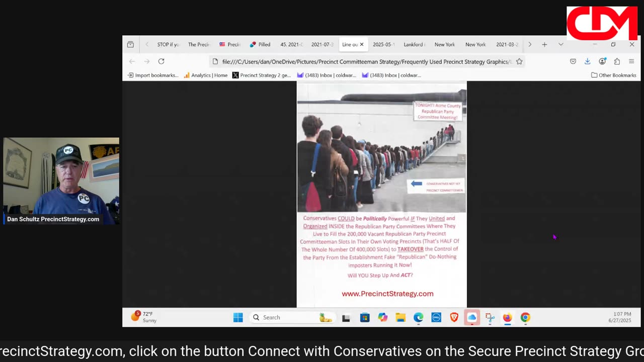This screenshot has height=362, width=644.
Task: Open Snipping Tool from the taskbar
Action: 490,317
